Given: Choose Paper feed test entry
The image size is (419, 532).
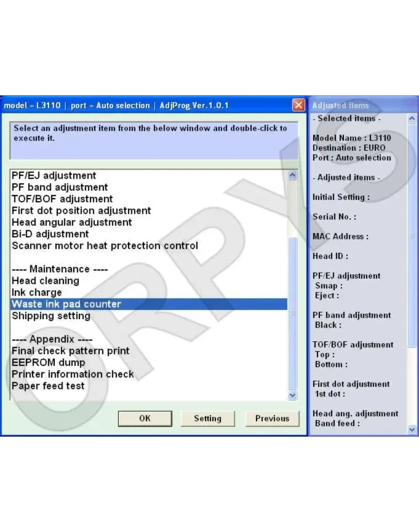Looking at the screenshot, I should point(48,386).
